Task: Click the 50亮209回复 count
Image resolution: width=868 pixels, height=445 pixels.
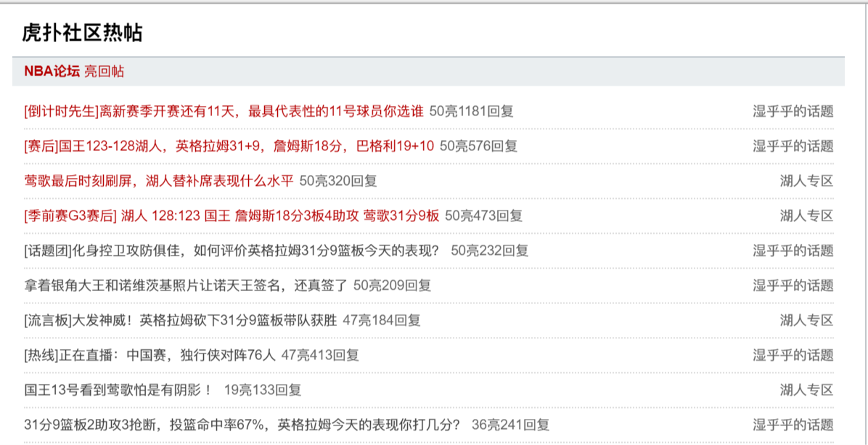Action: pyautogui.click(x=393, y=285)
